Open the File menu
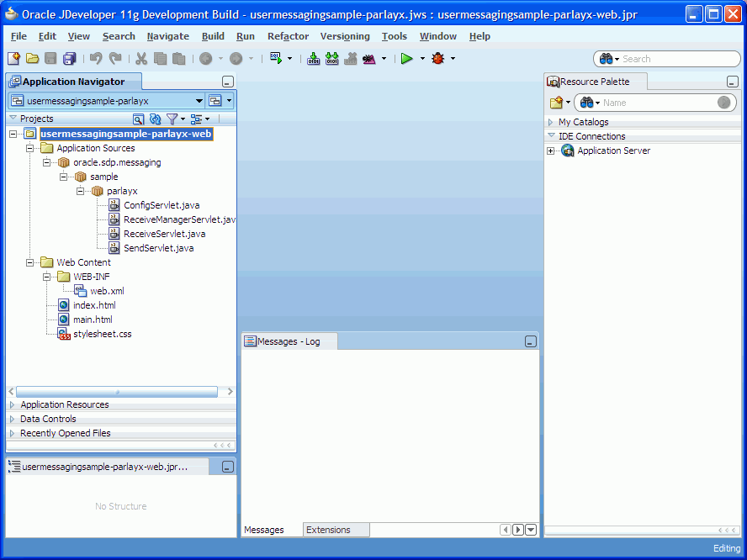The image size is (747, 560). [x=19, y=36]
